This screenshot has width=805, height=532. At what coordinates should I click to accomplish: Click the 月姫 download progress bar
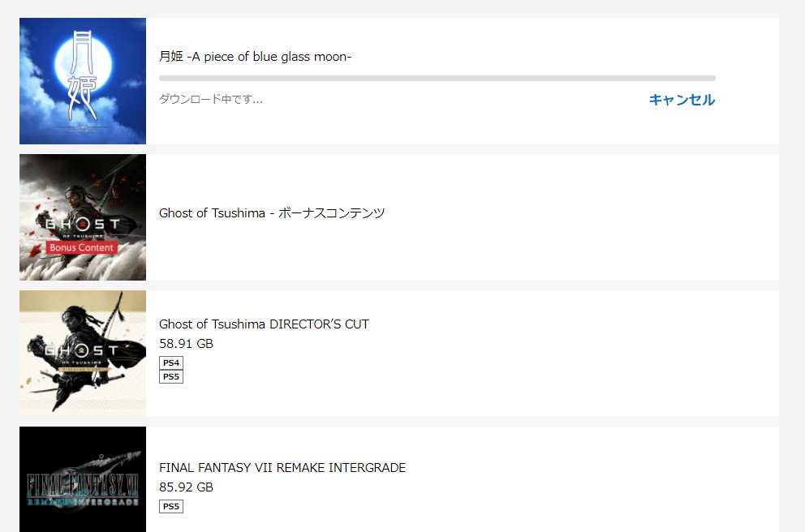[x=437, y=79]
